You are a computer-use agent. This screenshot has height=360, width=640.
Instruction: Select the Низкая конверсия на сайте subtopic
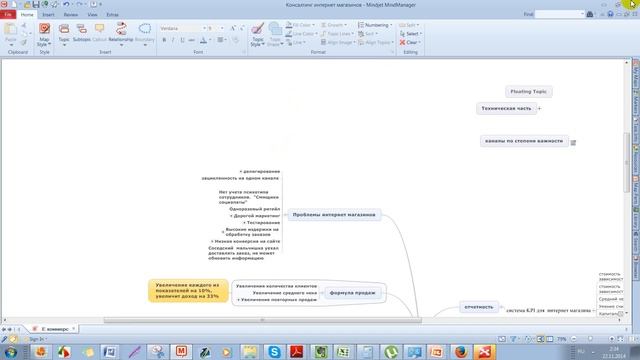point(247,242)
